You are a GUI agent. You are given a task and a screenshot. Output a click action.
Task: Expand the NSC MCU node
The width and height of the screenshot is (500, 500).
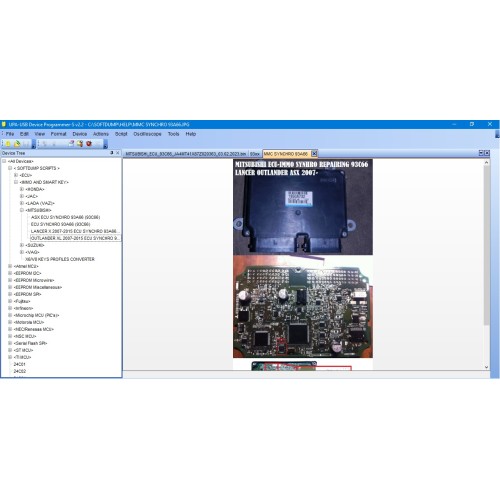pos(10,336)
